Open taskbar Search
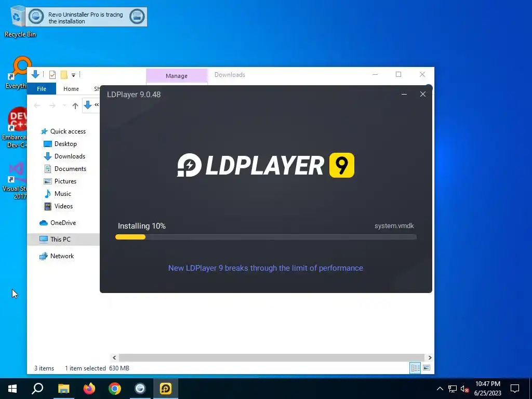This screenshot has height=399, width=532. point(37,389)
